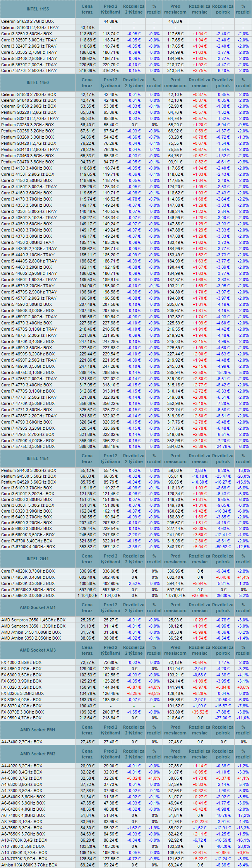
Task: Click the -17,2% value in A6-7400K row
Action: pos(244,815)
